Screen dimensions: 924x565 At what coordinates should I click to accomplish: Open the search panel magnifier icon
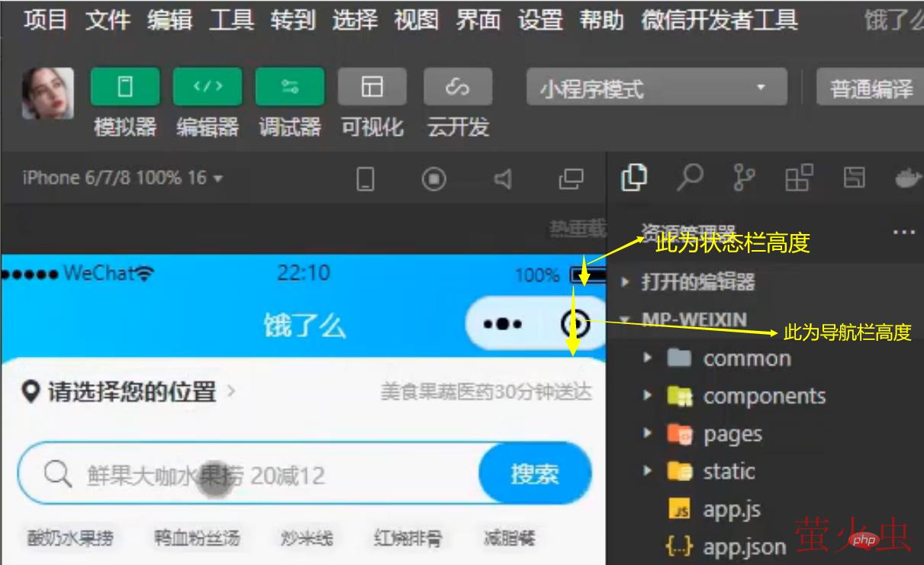click(x=690, y=178)
